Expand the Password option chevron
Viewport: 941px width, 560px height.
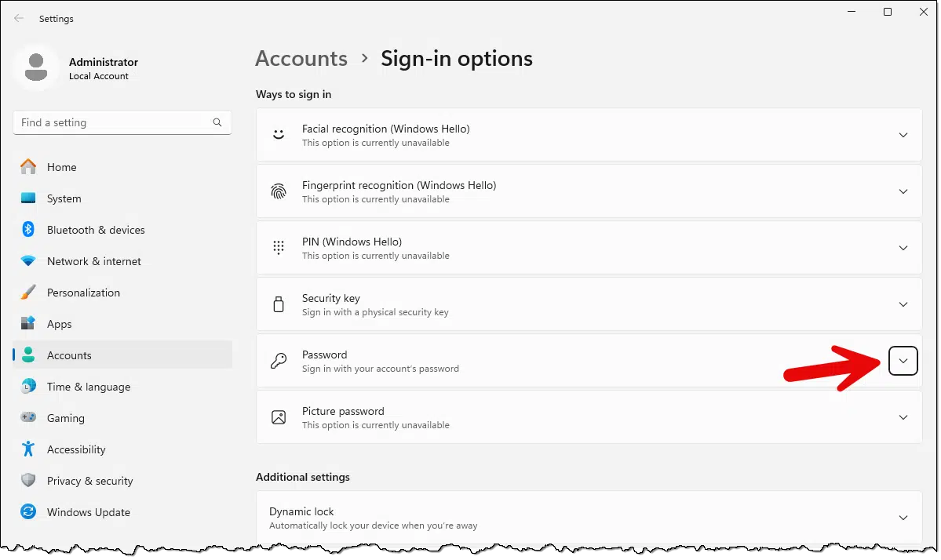(903, 361)
